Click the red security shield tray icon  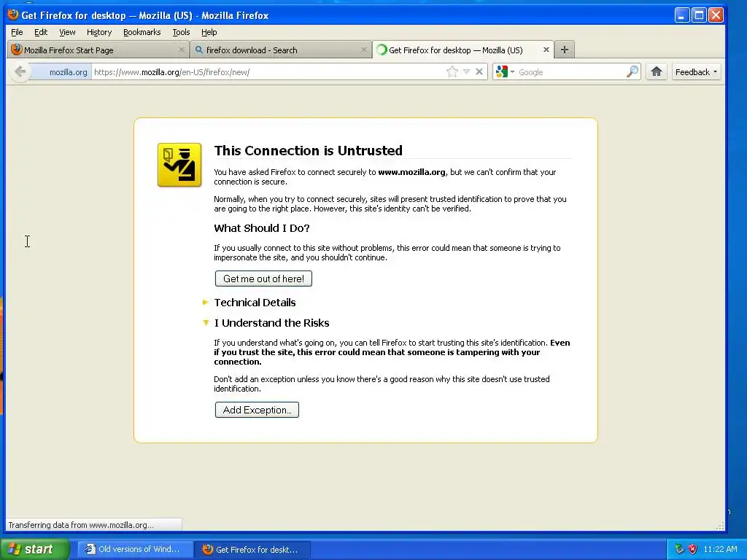tap(693, 549)
